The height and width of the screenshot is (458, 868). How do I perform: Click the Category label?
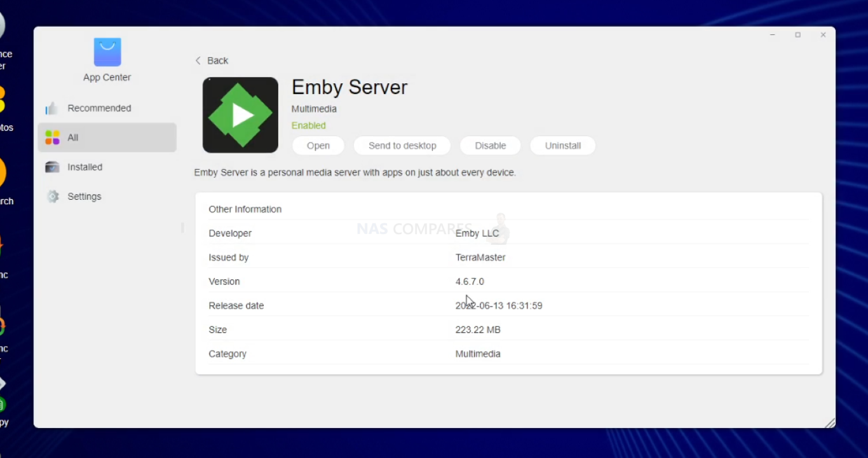[x=227, y=354]
